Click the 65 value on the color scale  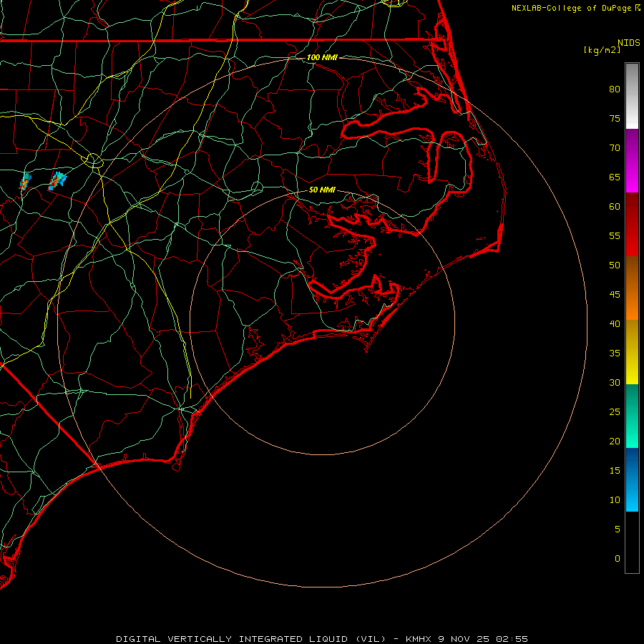pos(615,177)
